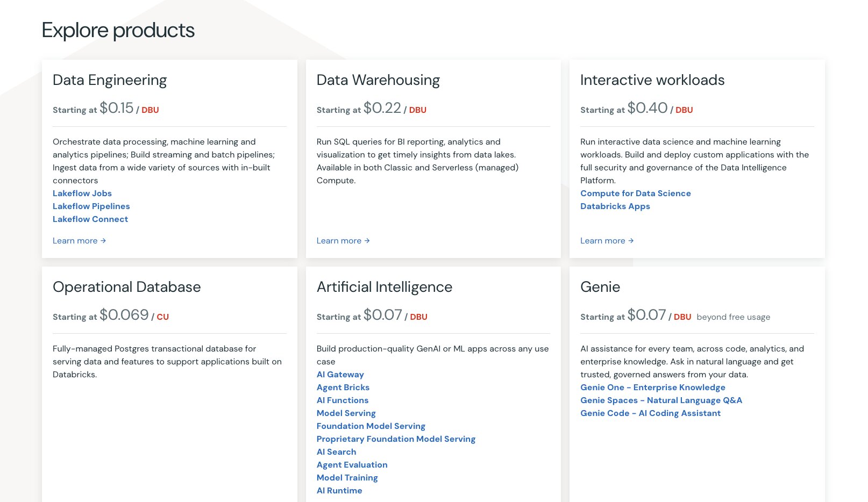Click the Explore products heading
The image size is (868, 502).
pos(118,31)
